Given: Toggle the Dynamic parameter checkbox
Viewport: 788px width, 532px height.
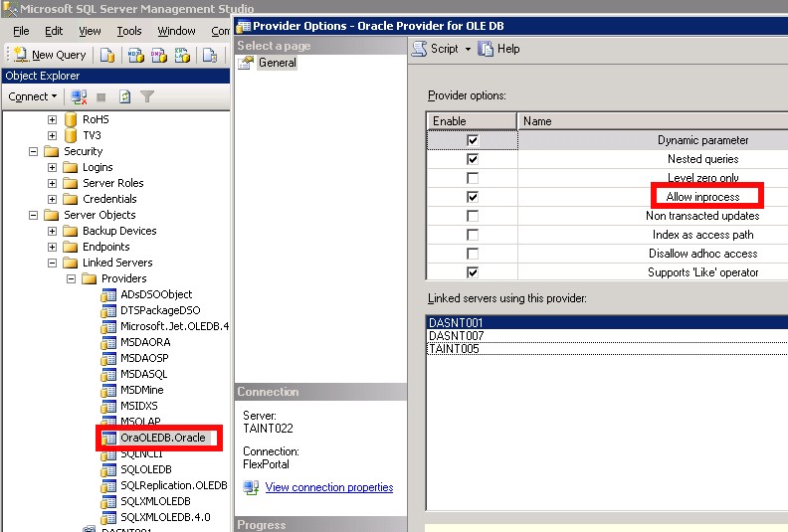Looking at the screenshot, I should point(473,140).
